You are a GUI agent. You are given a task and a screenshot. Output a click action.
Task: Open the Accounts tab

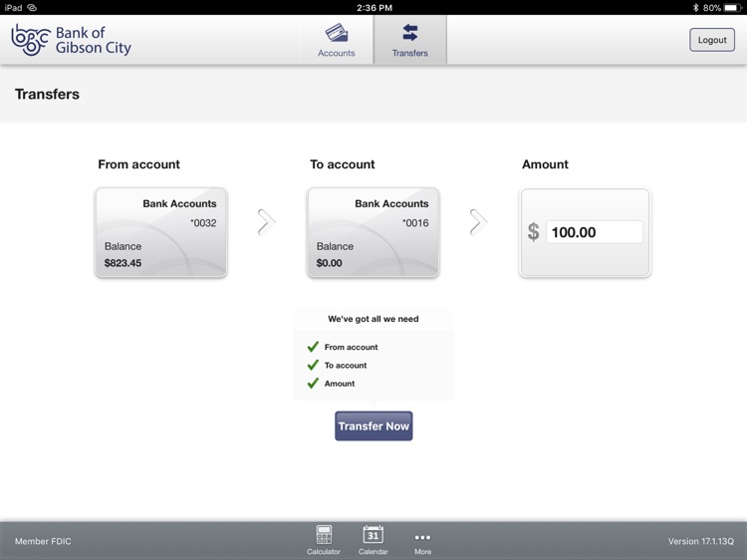337,40
